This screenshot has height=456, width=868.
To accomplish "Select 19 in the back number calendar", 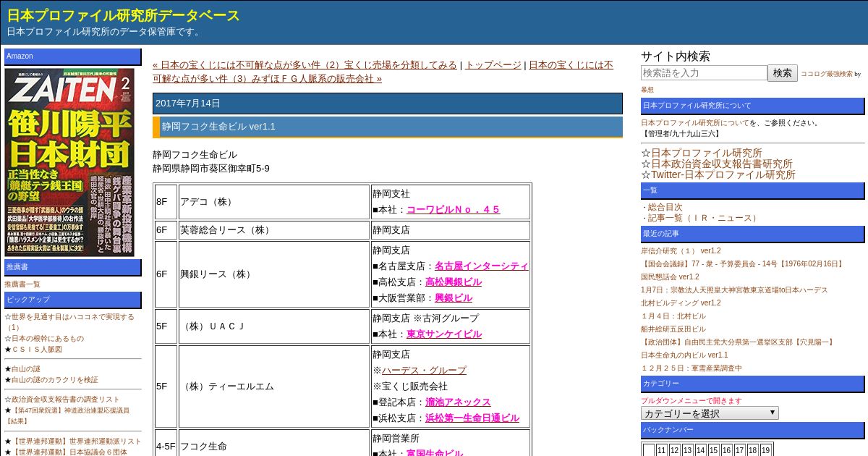I will [766, 450].
